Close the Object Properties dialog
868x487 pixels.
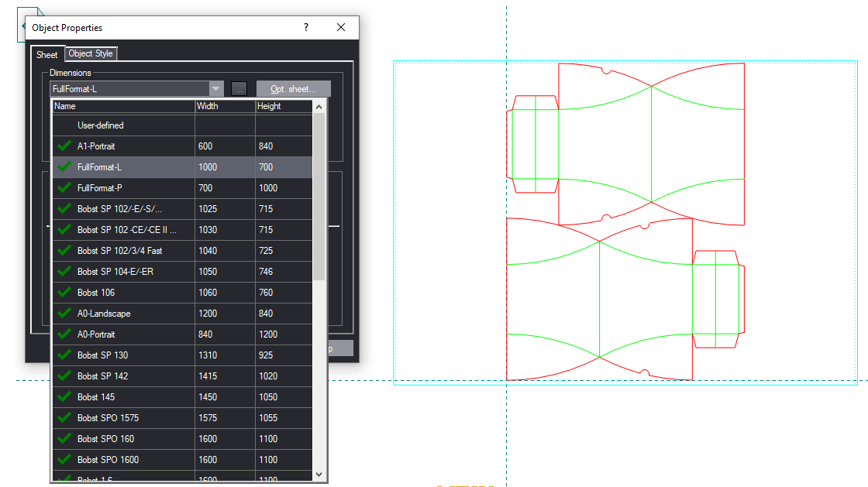pyautogui.click(x=341, y=27)
